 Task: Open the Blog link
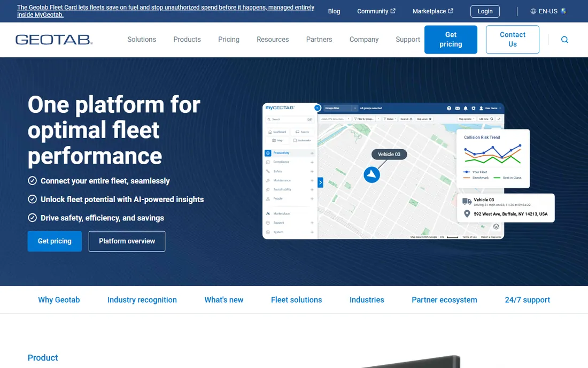coord(334,11)
